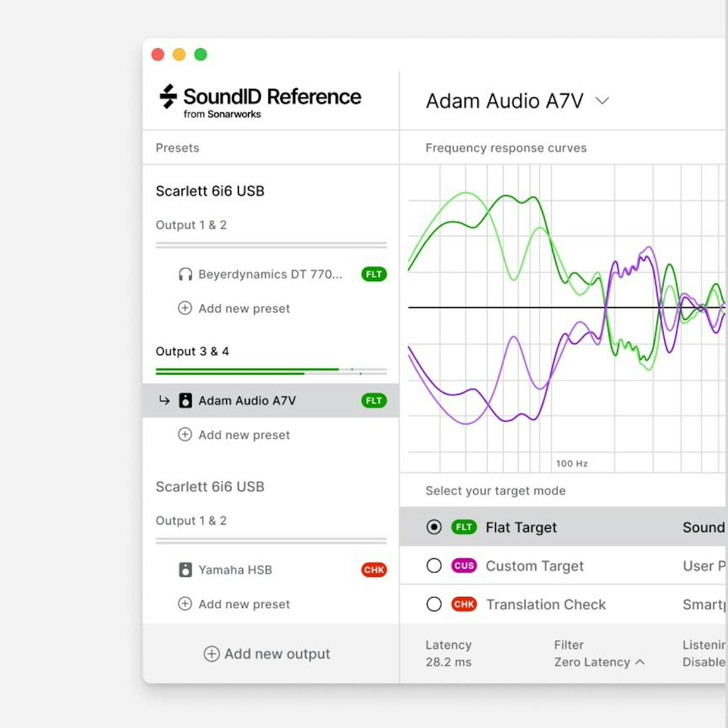This screenshot has height=728, width=728.
Task: Click the Add new output button
Action: (x=267, y=654)
